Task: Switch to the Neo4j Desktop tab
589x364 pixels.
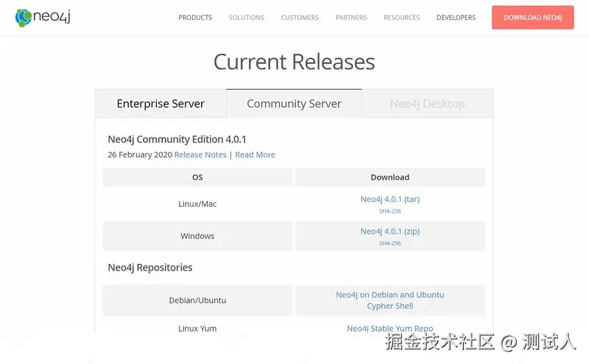Action: [428, 104]
